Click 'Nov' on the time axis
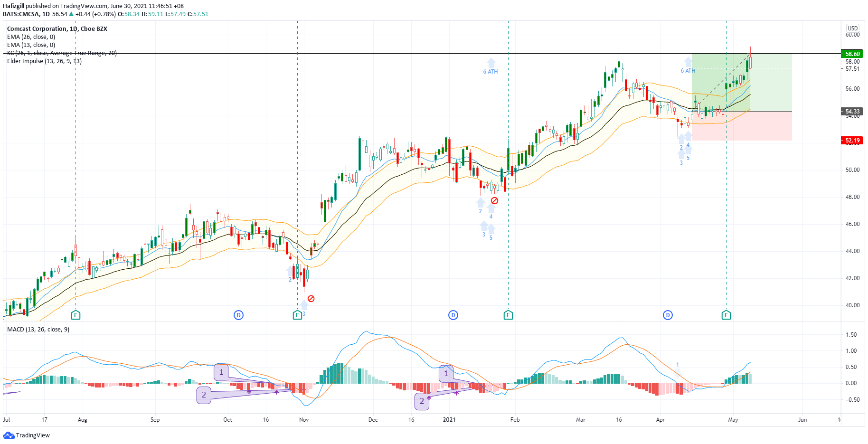The height and width of the screenshot is (444, 868). (304, 419)
